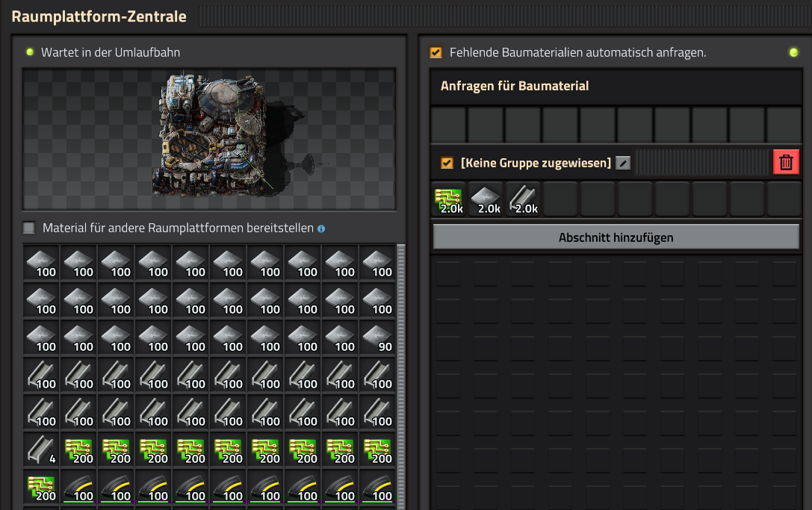Click empty request slot after steel beam
Screen dimensions: 812x510
click(x=560, y=199)
